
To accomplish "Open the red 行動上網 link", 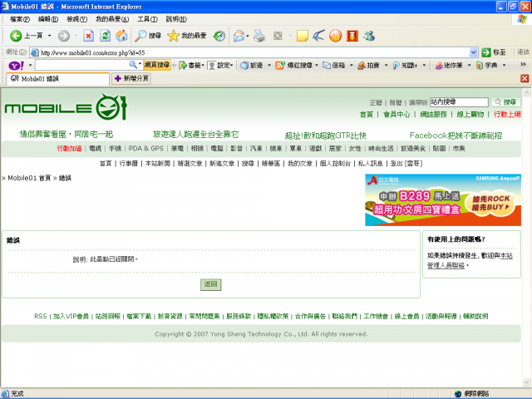I will pyautogui.click(x=507, y=115).
